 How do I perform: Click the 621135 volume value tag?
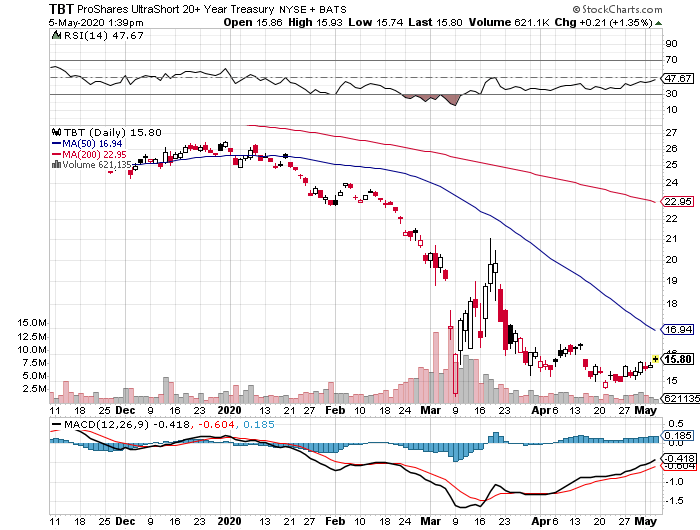point(681,398)
